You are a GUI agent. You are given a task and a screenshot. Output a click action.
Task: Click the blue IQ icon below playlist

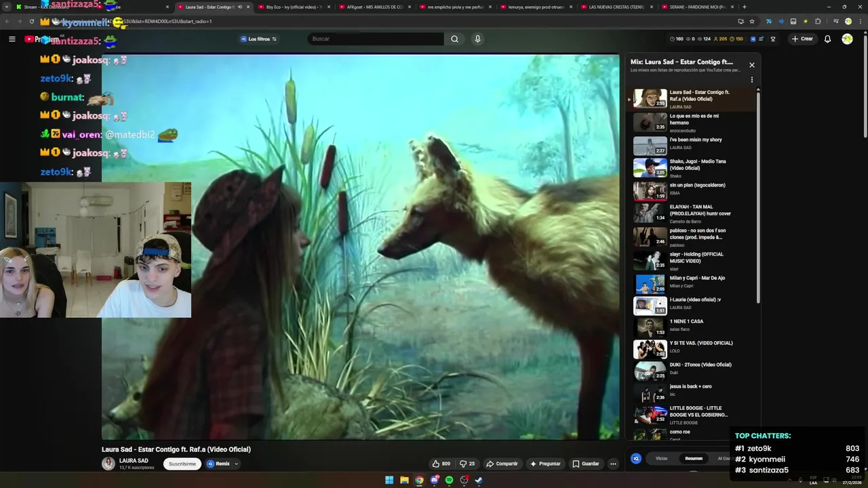tap(636, 459)
